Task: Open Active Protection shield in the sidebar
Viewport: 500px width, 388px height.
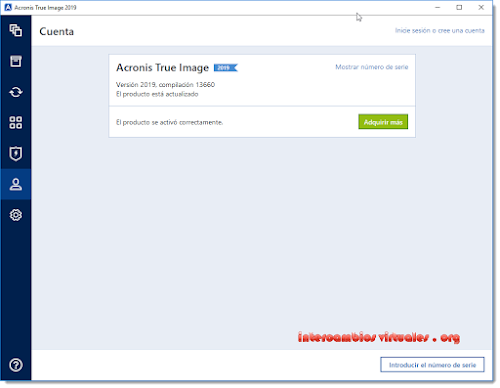Action: [x=16, y=153]
